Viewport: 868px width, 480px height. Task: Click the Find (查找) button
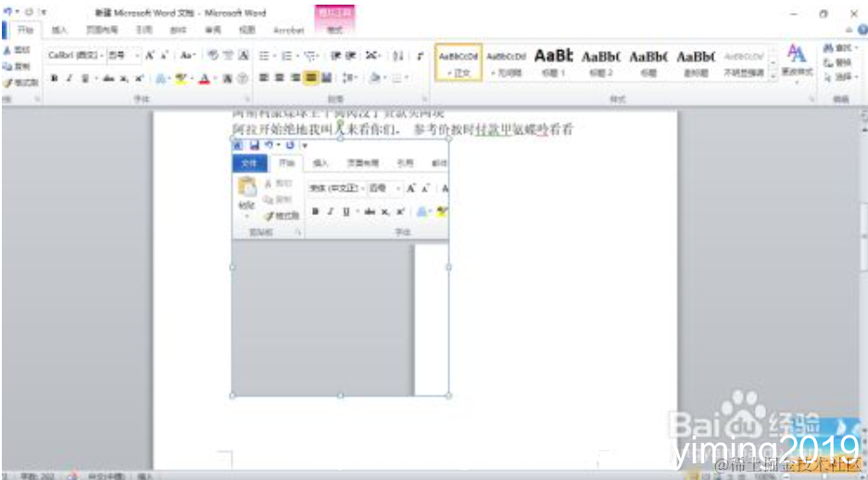pos(839,48)
